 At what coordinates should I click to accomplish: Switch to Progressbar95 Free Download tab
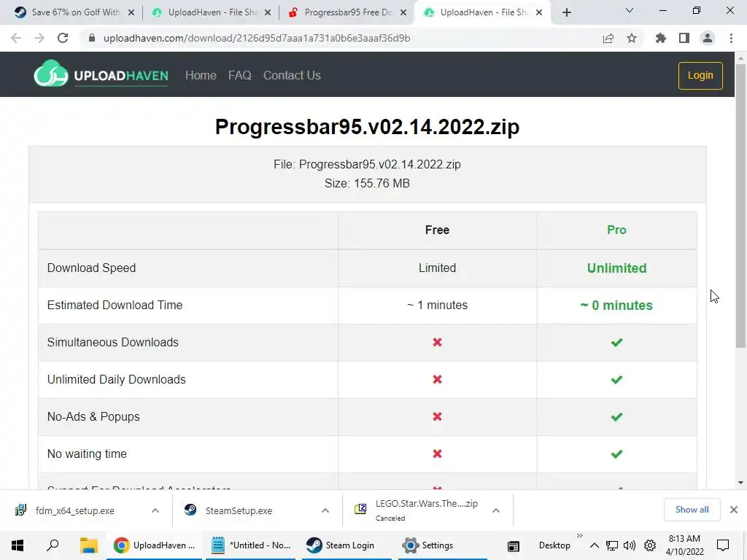(347, 12)
